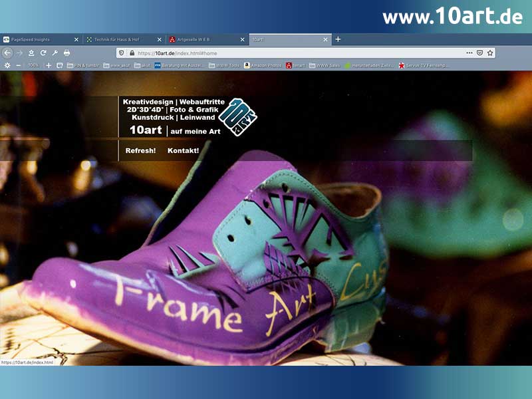
Task: Open the page actions three-dot menu
Action: click(x=469, y=53)
